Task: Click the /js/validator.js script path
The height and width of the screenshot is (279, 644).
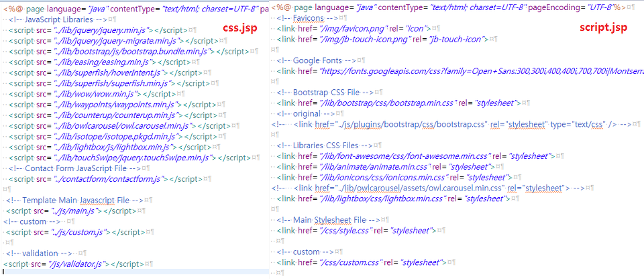Action: (x=78, y=264)
